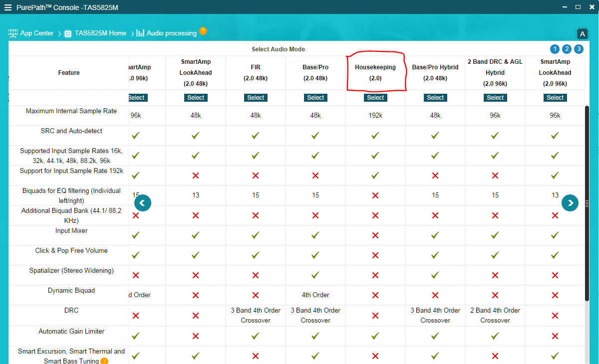Screen dimensions: 599x364
Task: Click FIR's 192k support red cross
Action: point(256,176)
